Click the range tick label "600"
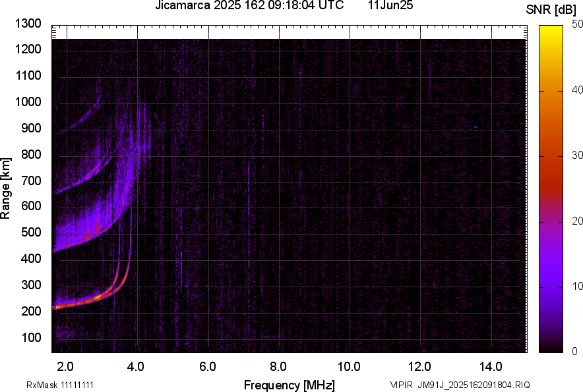583x392 pixels. point(31,206)
